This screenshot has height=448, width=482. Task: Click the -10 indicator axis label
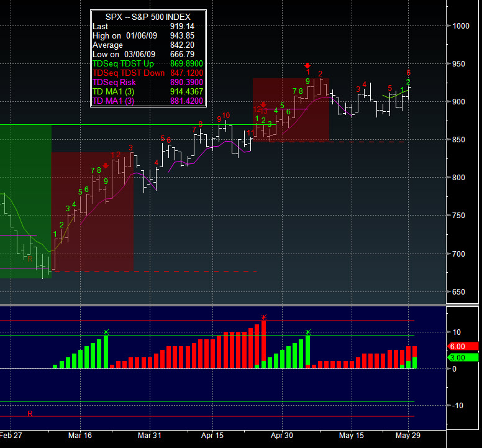coord(458,406)
